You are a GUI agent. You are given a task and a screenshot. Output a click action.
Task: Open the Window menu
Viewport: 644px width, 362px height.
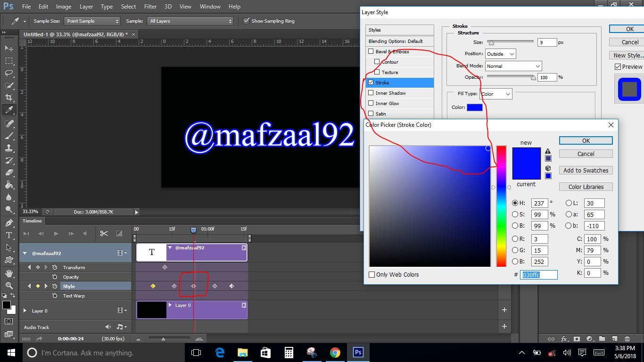(210, 7)
